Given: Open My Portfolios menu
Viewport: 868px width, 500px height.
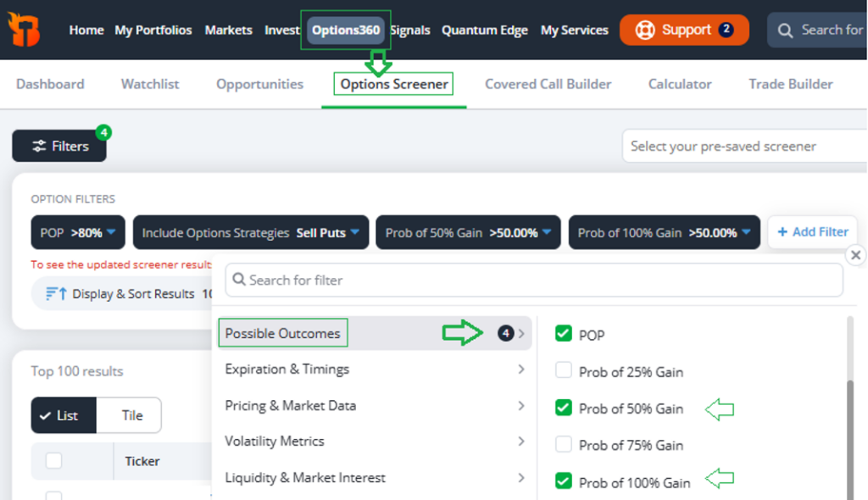Looking at the screenshot, I should point(153,30).
